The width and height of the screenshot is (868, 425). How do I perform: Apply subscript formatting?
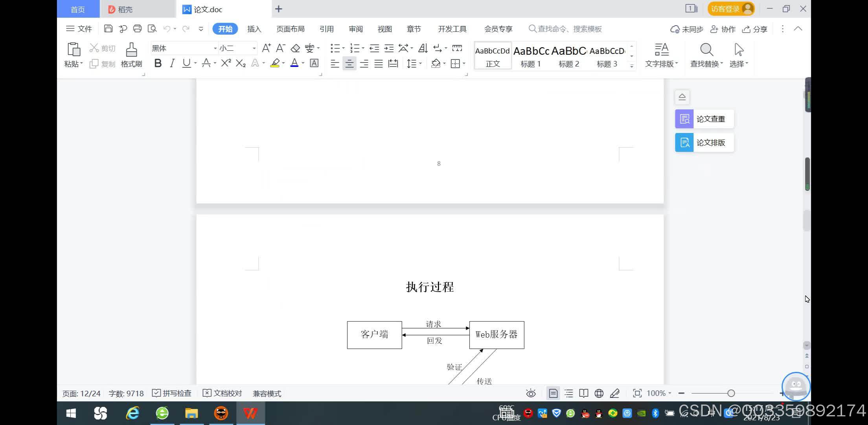241,63
